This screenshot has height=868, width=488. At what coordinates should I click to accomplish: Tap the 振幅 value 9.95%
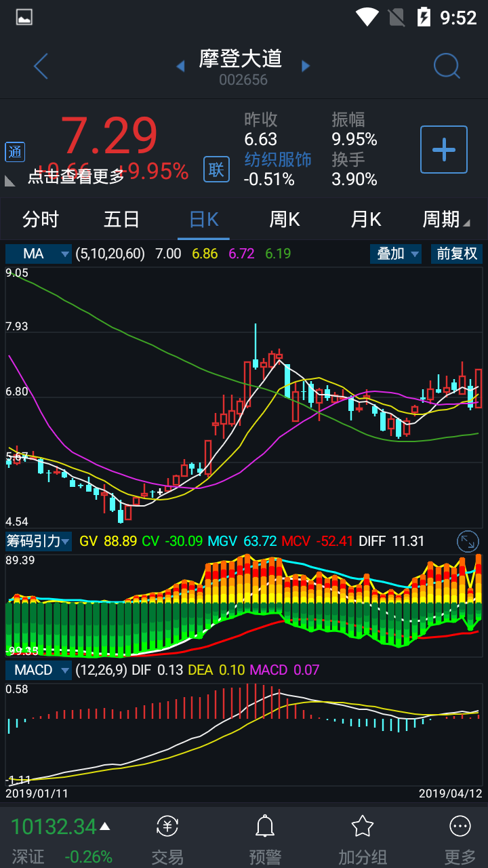(354, 140)
